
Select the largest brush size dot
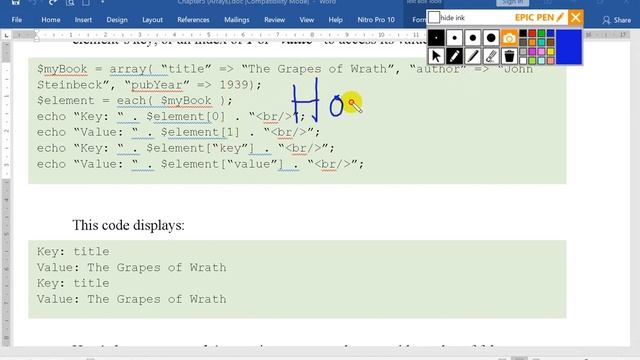click(x=491, y=38)
